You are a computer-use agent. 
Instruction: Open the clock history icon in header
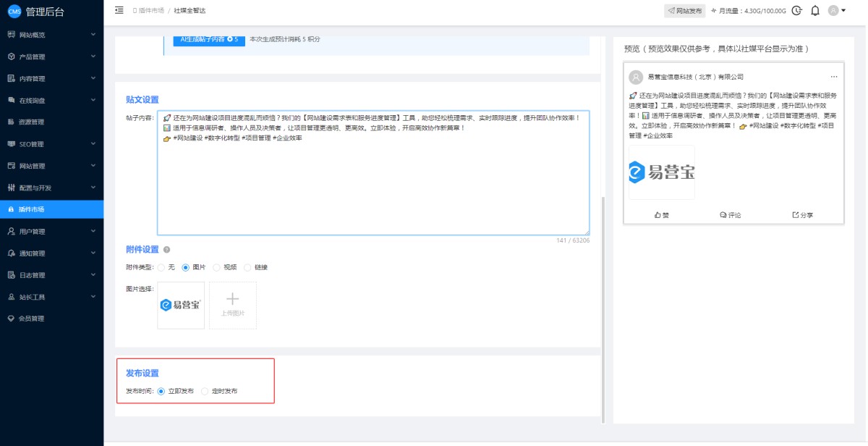[797, 11]
